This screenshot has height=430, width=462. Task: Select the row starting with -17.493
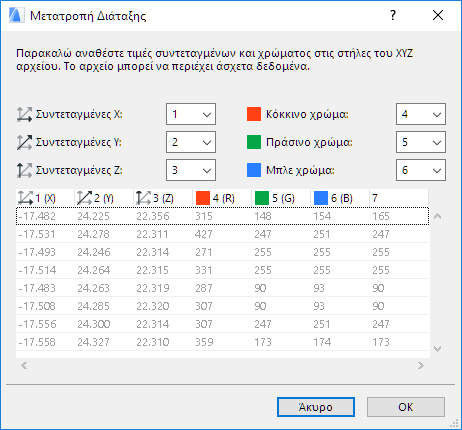tap(222, 252)
